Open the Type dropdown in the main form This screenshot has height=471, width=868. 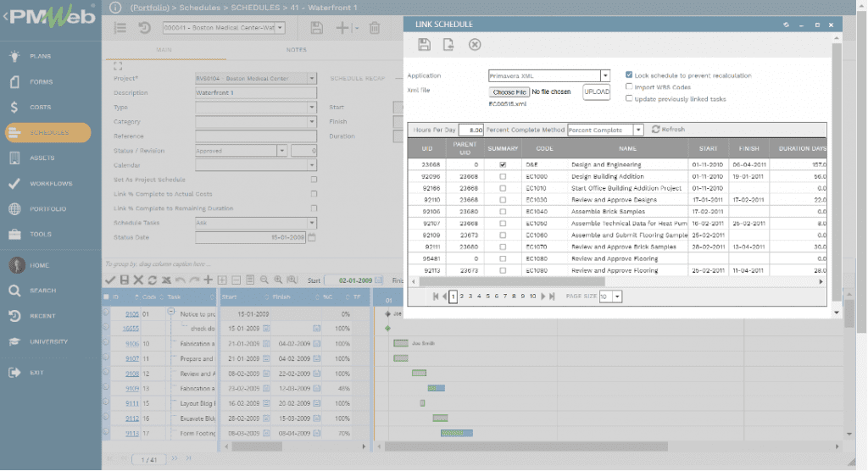coord(312,107)
